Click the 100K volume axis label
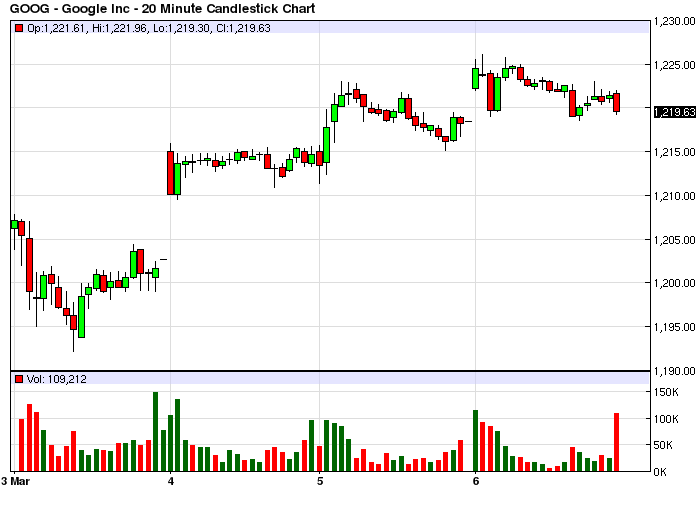Image resolution: width=700 pixels, height=512 pixels. tap(666, 419)
